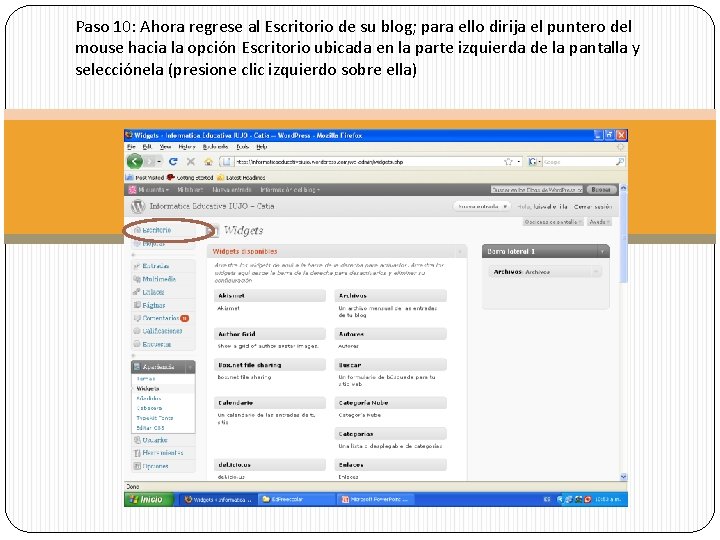This screenshot has height=540, width=720.
Task: Click the Multimedia icon in sidebar
Action: (136, 279)
